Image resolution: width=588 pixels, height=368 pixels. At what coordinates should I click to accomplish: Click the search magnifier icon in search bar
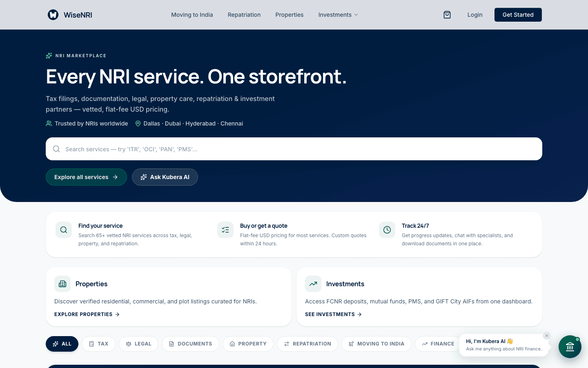point(56,149)
